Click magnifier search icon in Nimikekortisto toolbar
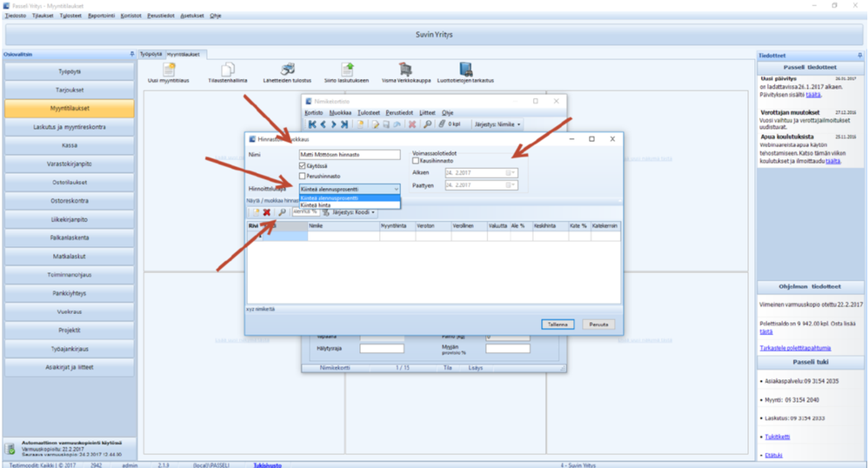 tap(427, 124)
